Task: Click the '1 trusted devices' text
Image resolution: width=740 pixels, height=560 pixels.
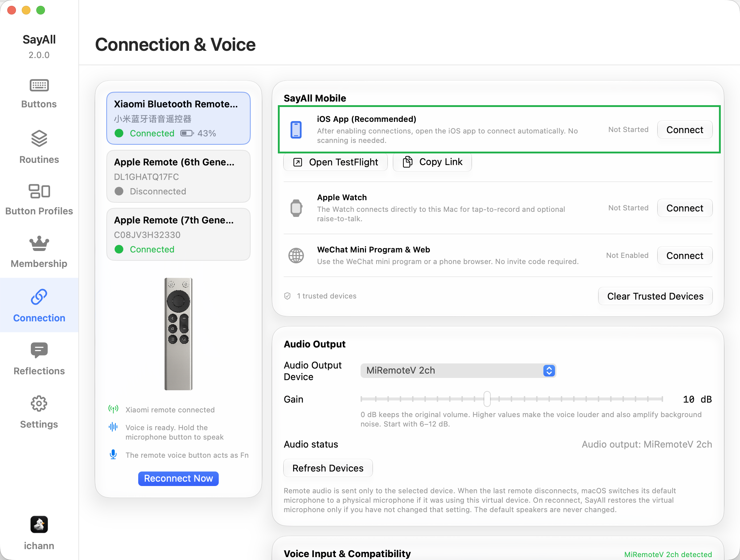Action: click(326, 296)
